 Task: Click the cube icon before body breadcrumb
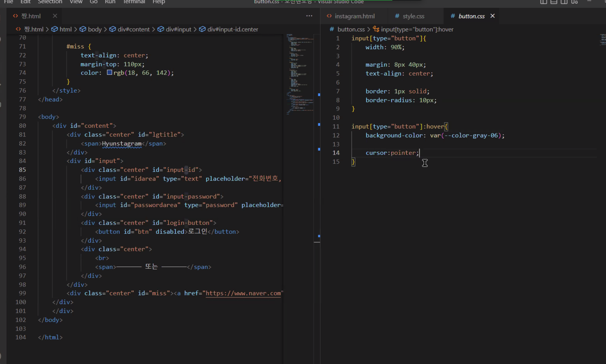(83, 29)
